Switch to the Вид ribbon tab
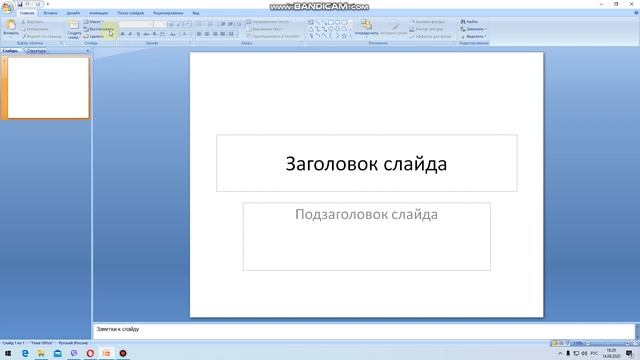The height and width of the screenshot is (360, 640). pos(196,13)
